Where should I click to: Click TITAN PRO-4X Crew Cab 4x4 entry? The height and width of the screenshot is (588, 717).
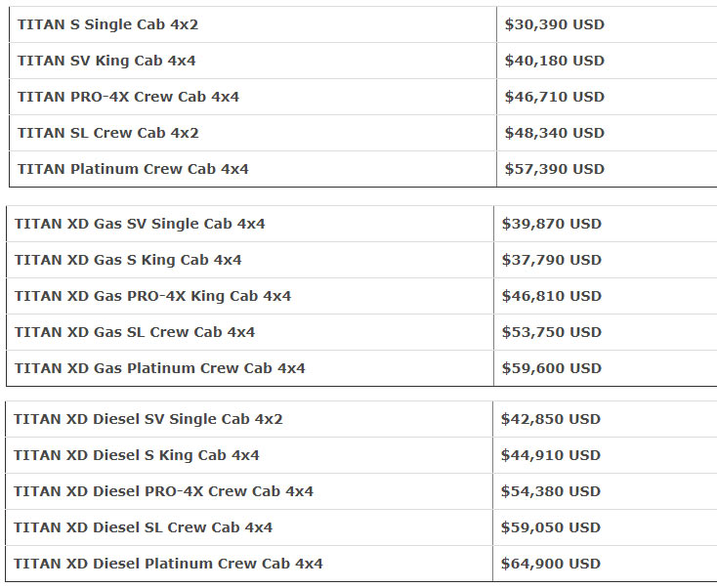[x=128, y=97]
